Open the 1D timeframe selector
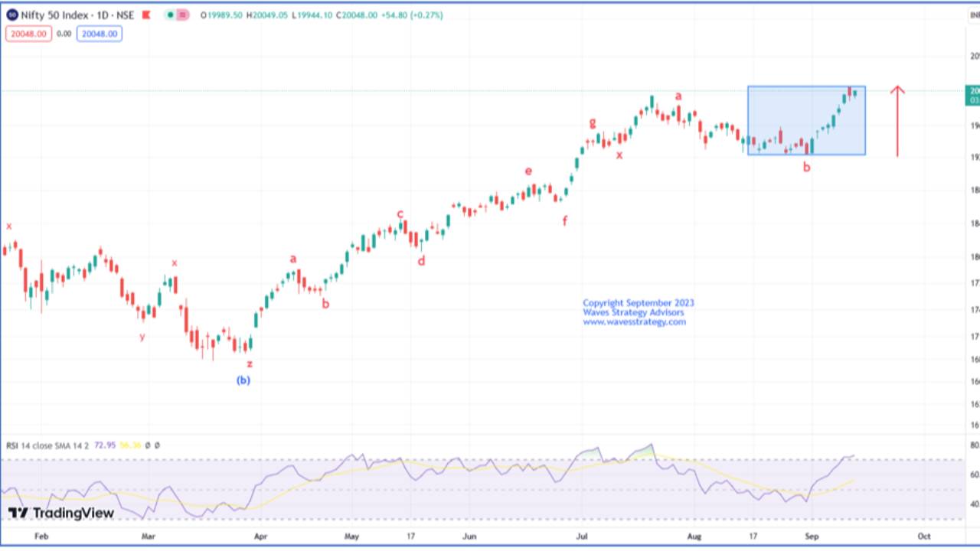The height and width of the screenshot is (551, 980). pyautogui.click(x=105, y=15)
